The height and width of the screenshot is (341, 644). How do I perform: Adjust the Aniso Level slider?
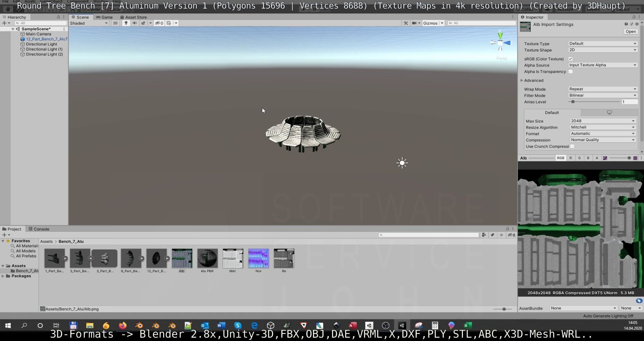[573, 102]
